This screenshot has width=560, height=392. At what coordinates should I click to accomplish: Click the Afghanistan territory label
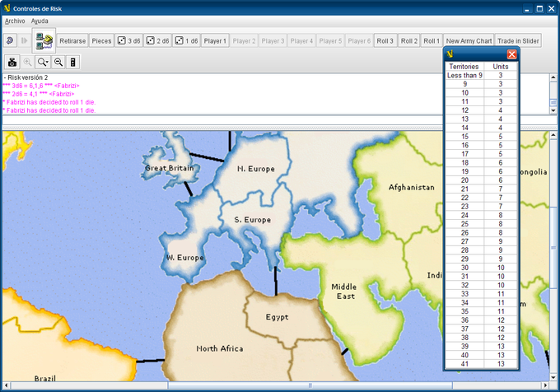point(412,188)
